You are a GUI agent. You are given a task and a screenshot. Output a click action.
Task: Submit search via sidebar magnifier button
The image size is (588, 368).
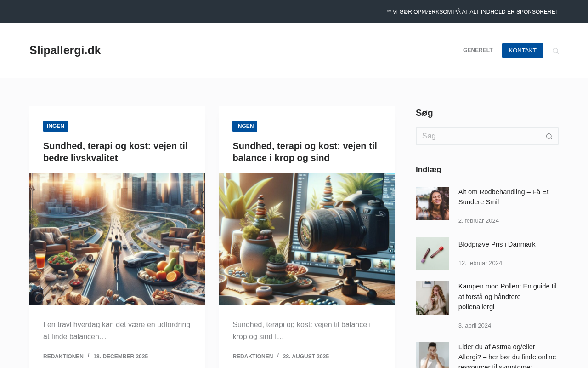(x=549, y=136)
